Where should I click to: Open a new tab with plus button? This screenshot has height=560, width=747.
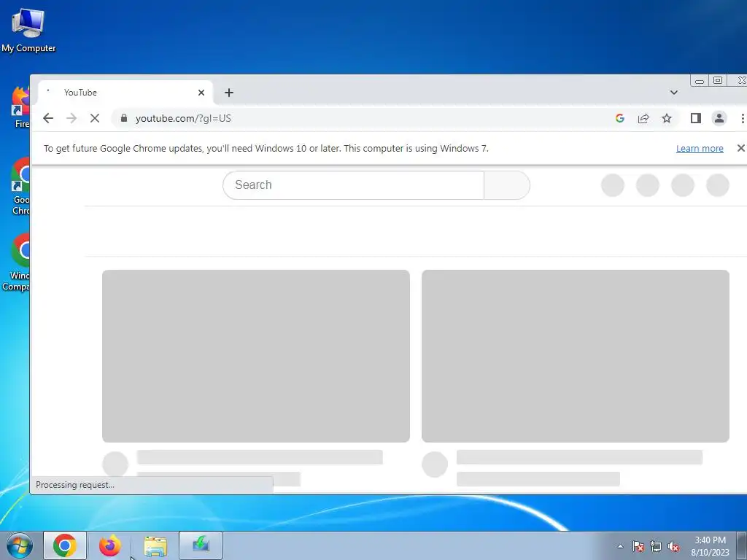coord(228,93)
